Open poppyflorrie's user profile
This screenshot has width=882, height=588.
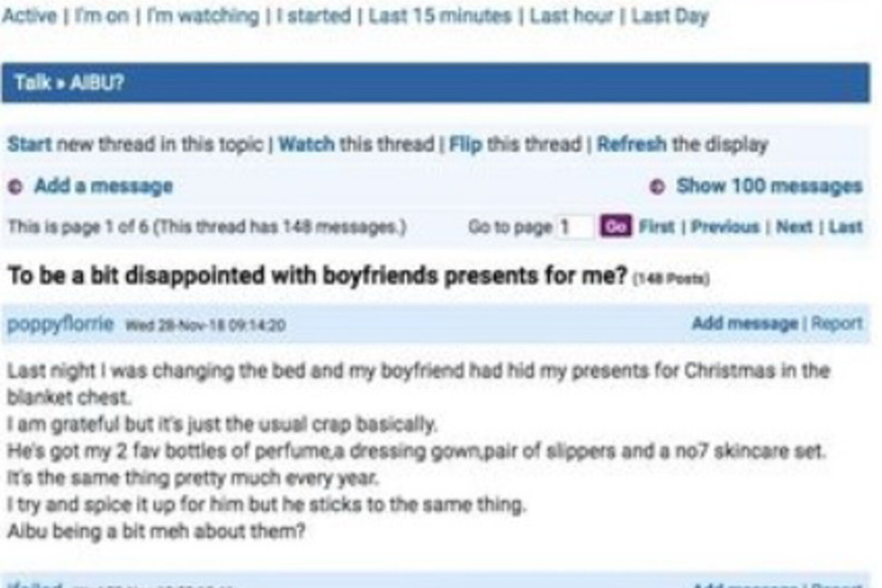pyautogui.click(x=60, y=324)
